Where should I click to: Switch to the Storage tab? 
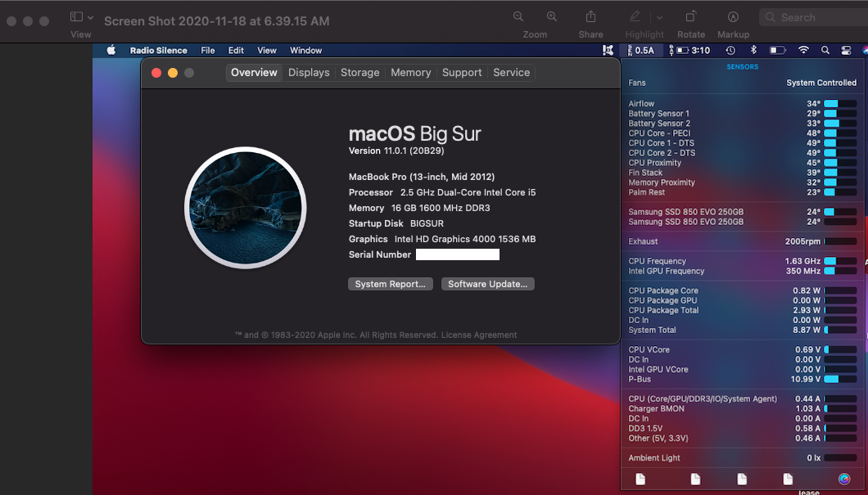click(x=359, y=73)
